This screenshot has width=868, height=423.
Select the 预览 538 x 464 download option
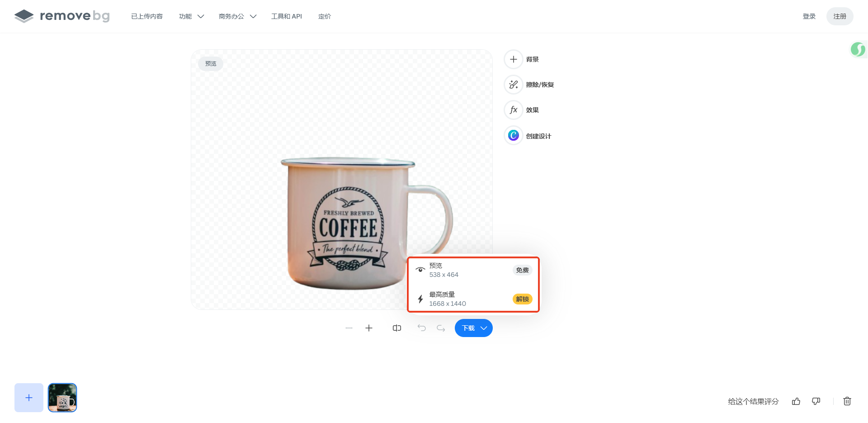(473, 270)
